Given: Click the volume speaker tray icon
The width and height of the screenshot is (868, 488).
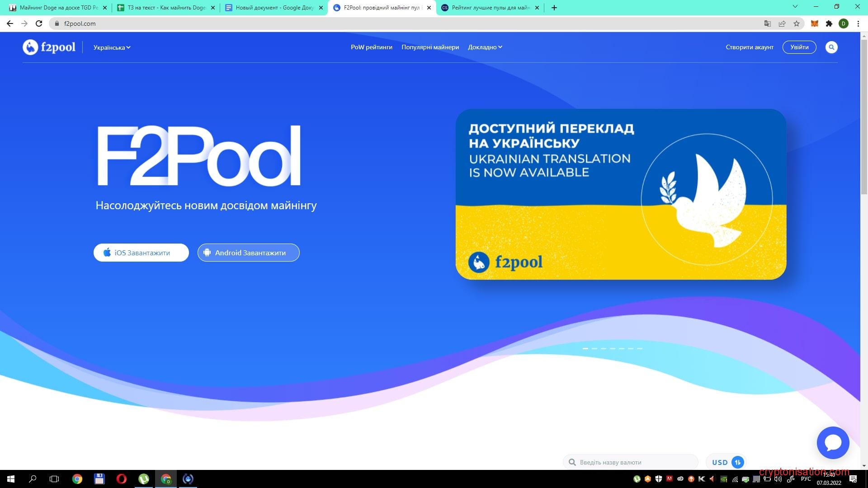Looking at the screenshot, I should [778, 479].
